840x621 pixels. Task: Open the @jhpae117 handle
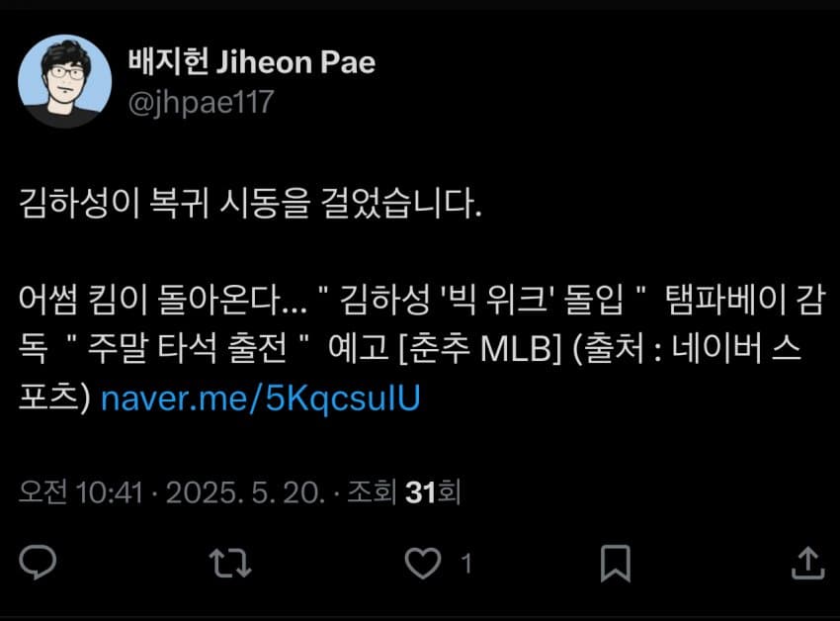click(202, 102)
